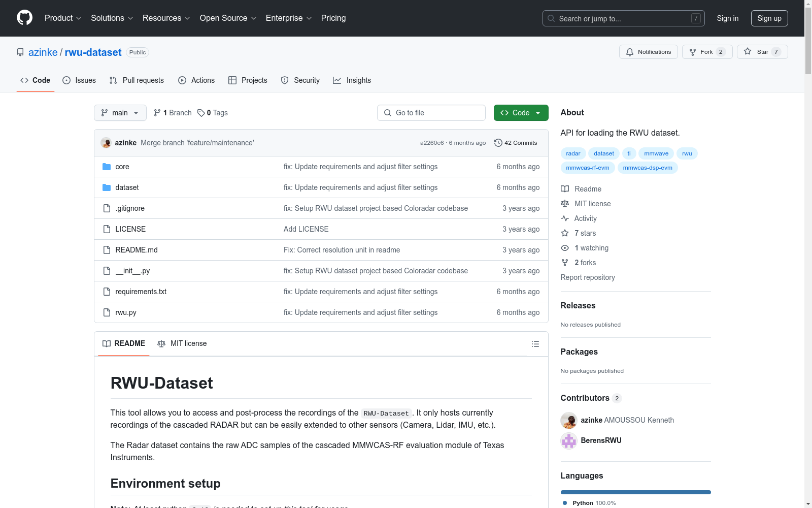Click the .gitignore file icon
The width and height of the screenshot is (812, 508).
(x=107, y=208)
